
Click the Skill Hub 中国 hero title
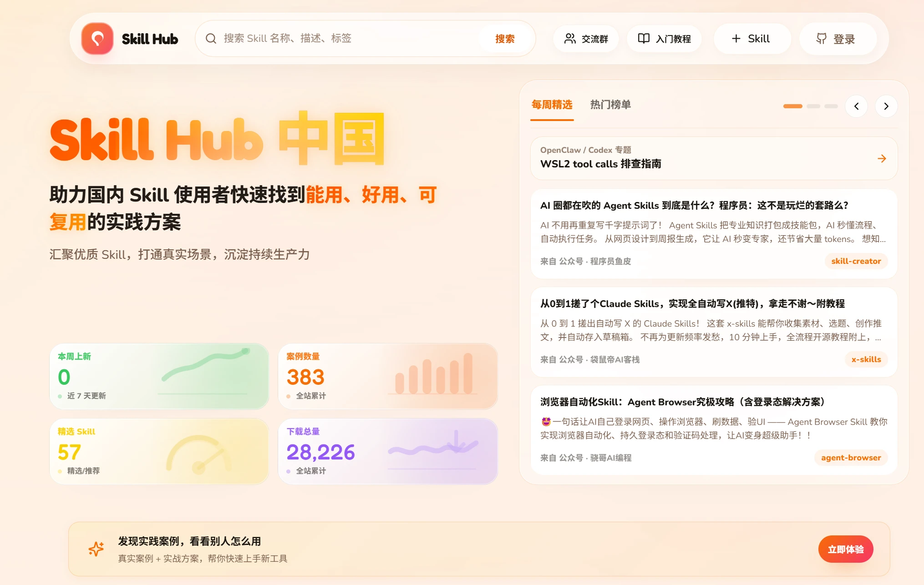coord(217,138)
